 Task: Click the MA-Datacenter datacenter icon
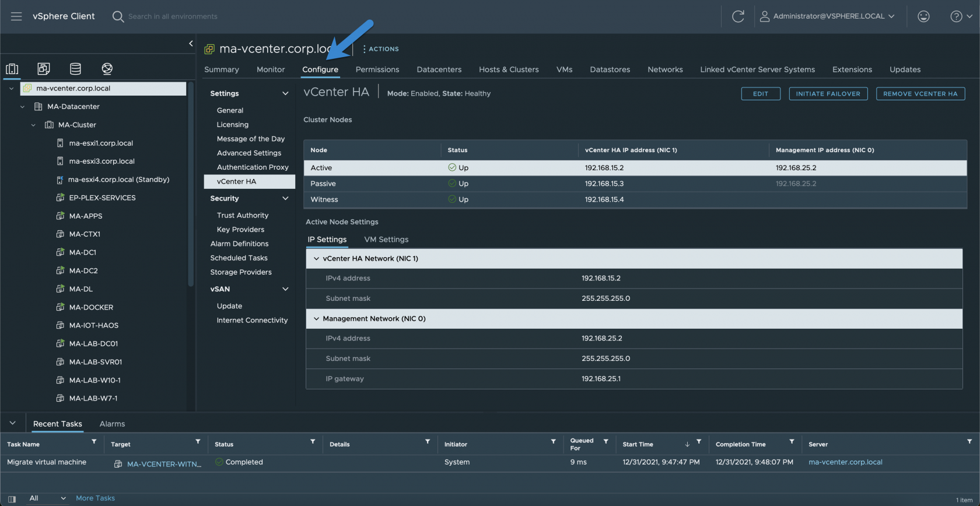38,107
